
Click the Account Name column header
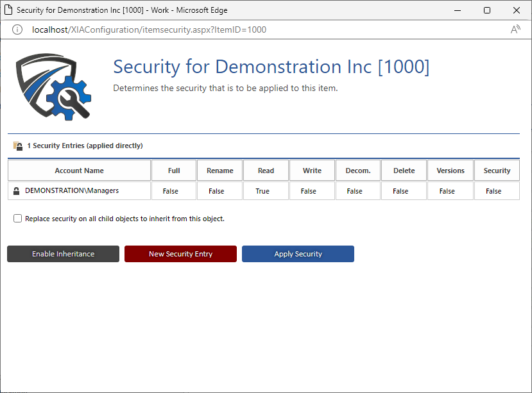79,171
